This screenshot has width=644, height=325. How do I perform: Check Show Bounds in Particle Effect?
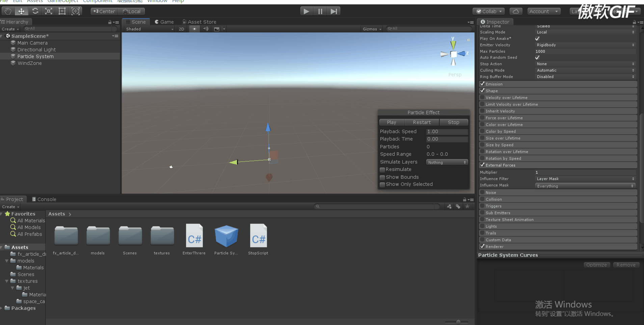(382, 177)
